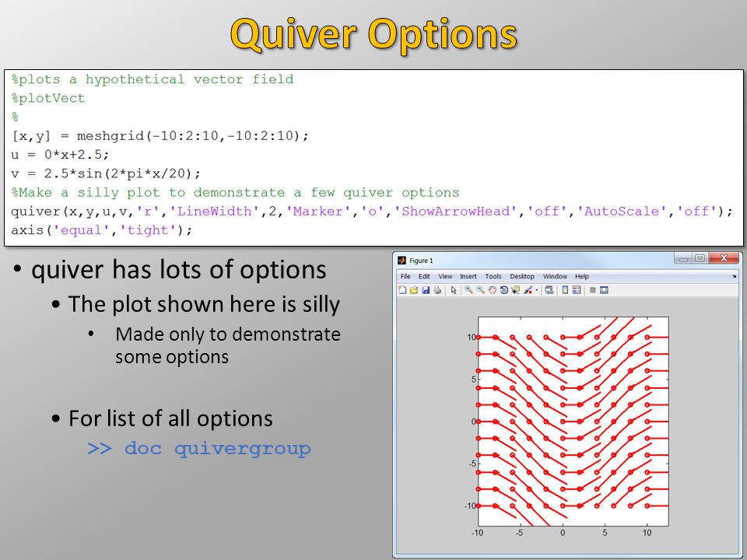The image size is (747, 560).
Task: Click the 'quiver has lots of options' bullet
Action: tap(179, 270)
